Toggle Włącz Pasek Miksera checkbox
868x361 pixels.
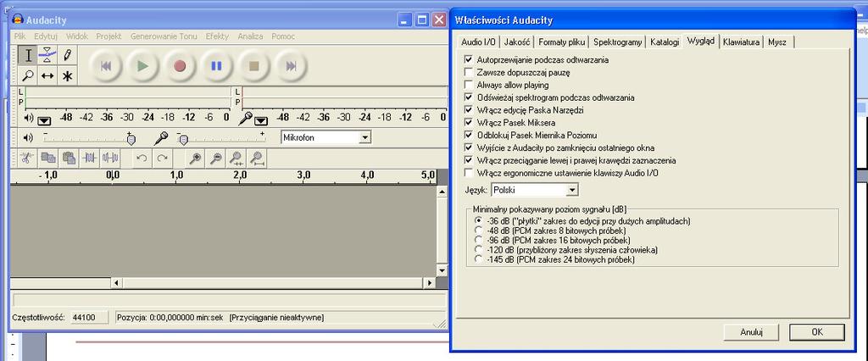pos(469,122)
